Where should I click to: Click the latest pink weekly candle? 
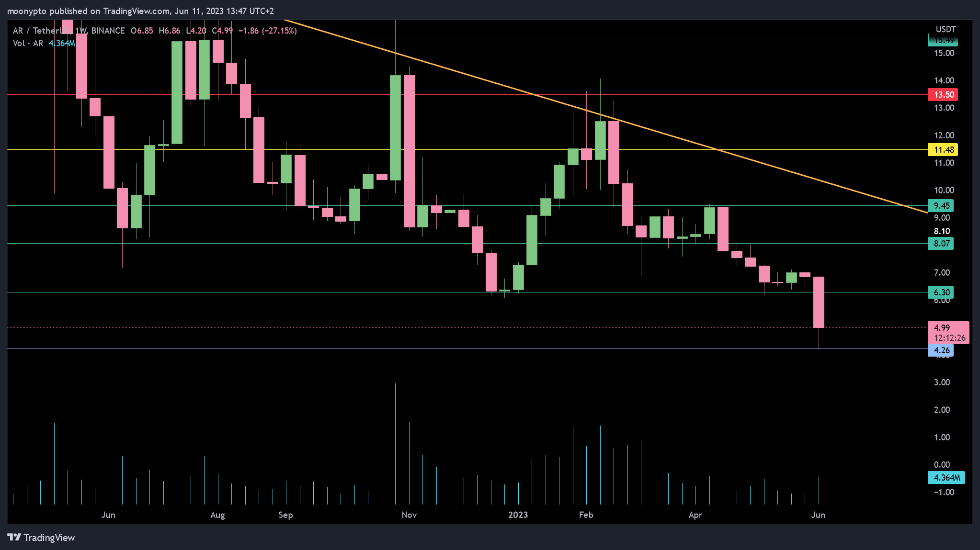point(819,303)
